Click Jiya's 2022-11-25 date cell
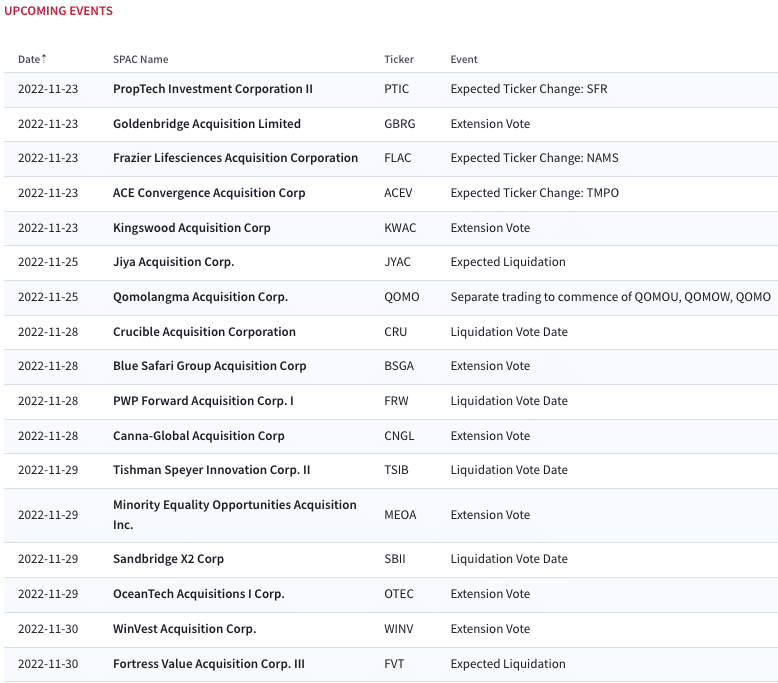This screenshot has height=683, width=778. [x=48, y=262]
